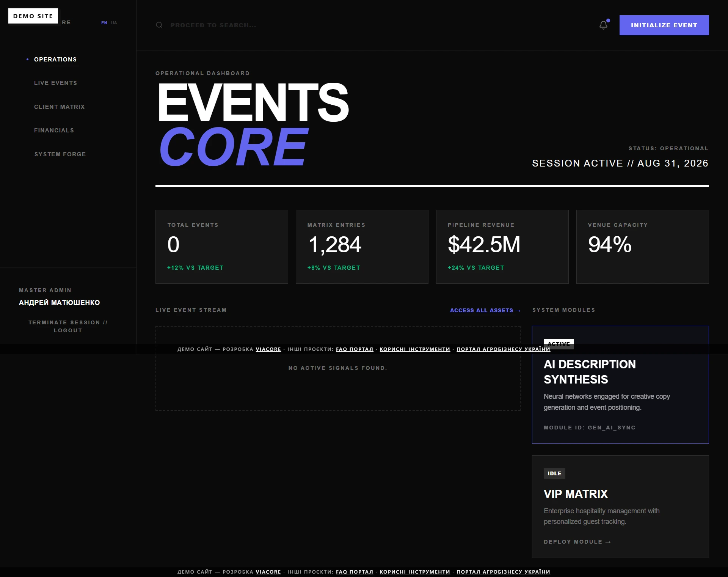Open the notifications bell icon
Image resolution: width=728 pixels, height=577 pixels.
click(x=603, y=25)
